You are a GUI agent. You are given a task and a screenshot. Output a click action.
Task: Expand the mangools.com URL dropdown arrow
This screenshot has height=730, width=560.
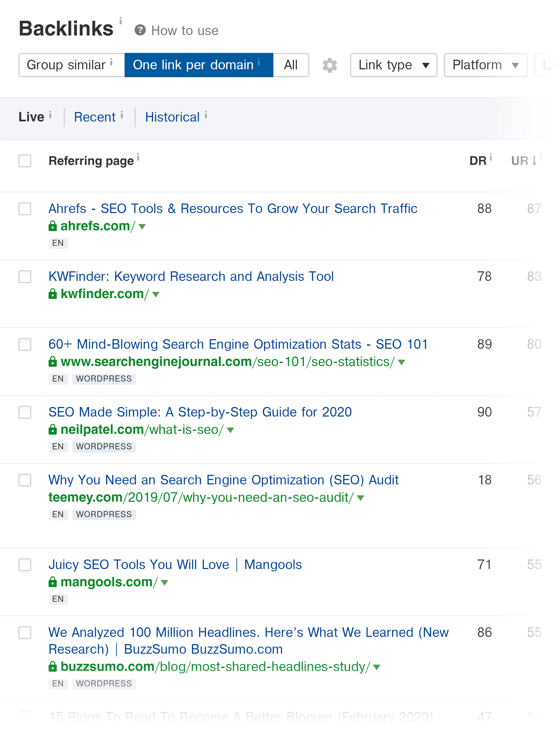click(x=164, y=583)
